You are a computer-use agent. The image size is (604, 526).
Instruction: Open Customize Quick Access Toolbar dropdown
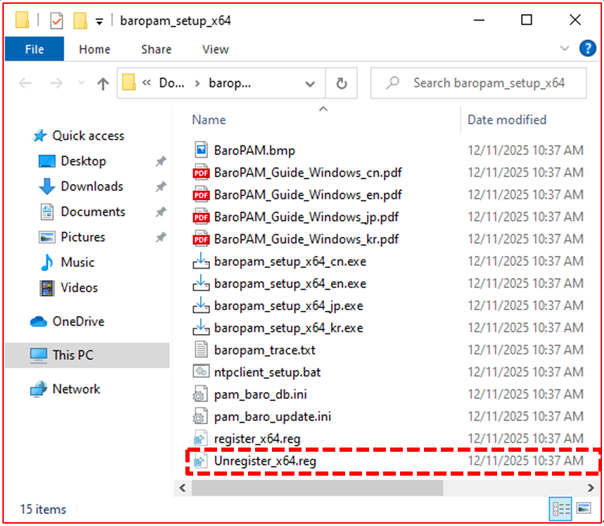coord(99,22)
